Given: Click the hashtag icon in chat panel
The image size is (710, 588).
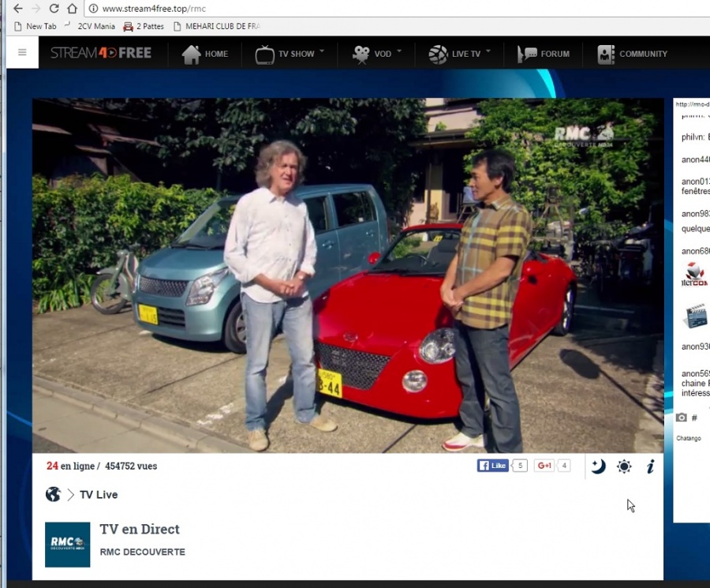Looking at the screenshot, I should click(x=694, y=418).
